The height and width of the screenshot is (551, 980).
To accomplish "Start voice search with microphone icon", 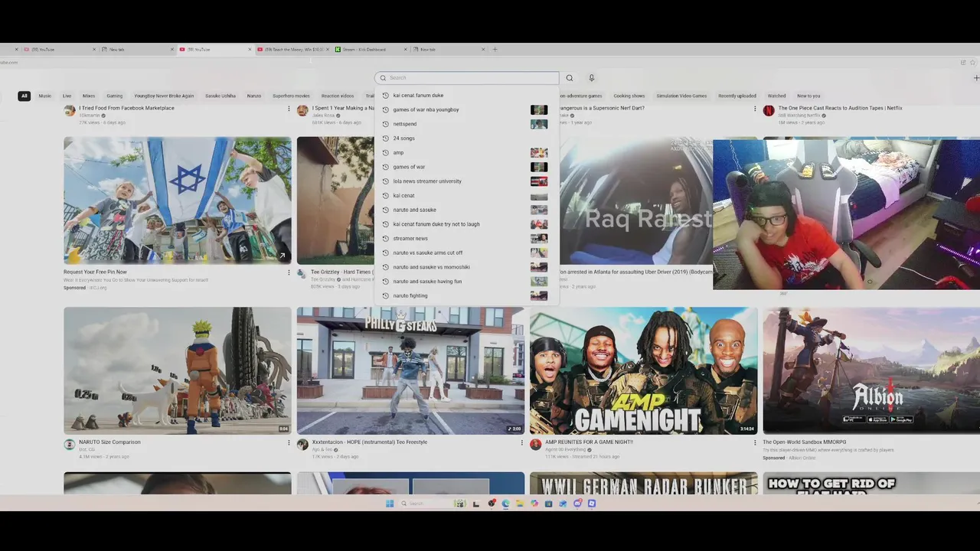I will point(591,77).
